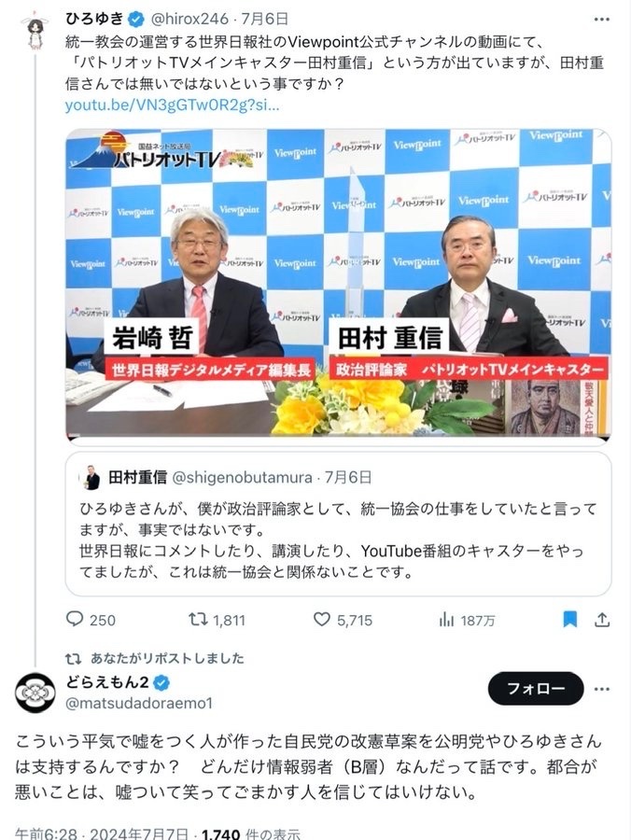Toggle the blue bookmark icon
Image resolution: width=631 pixels, height=840 pixels.
tap(570, 620)
